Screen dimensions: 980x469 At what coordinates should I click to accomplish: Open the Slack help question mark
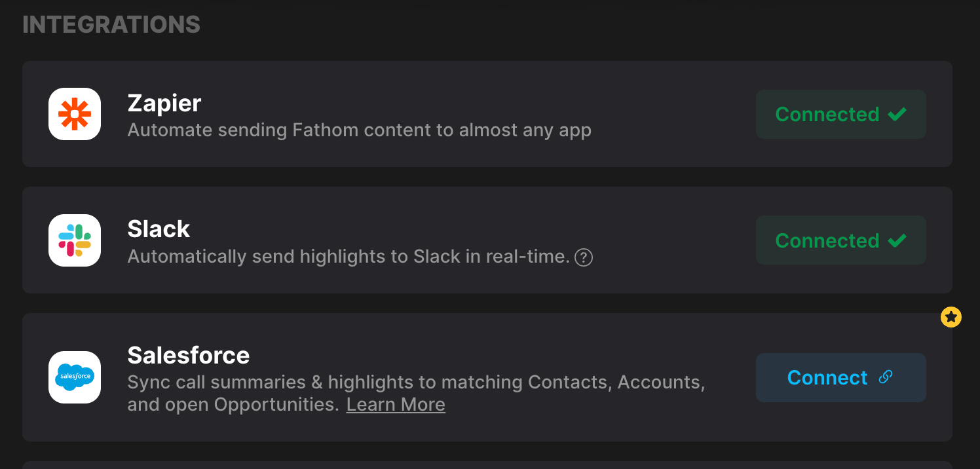click(583, 257)
